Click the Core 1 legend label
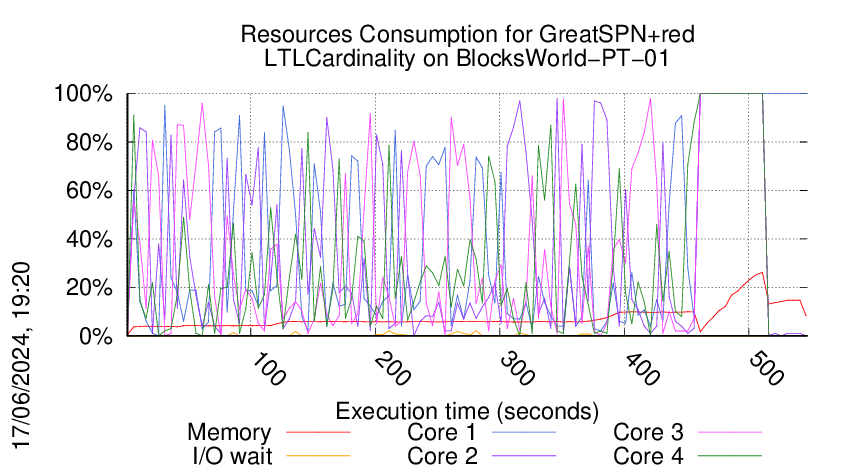The height and width of the screenshot is (475, 850). [x=442, y=432]
